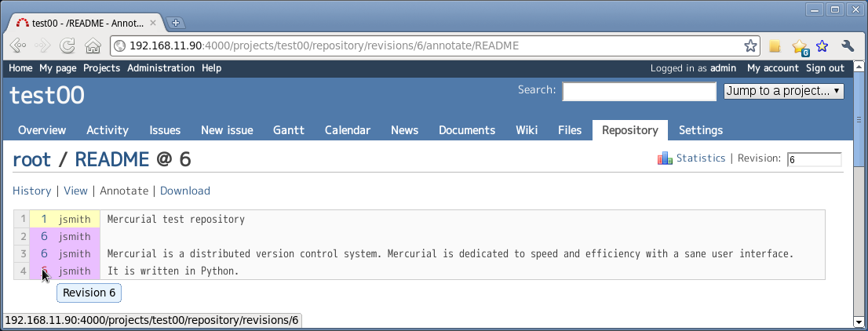Click the browser back arrow icon
Image resolution: width=868 pixels, height=331 pixels.
coord(18,45)
